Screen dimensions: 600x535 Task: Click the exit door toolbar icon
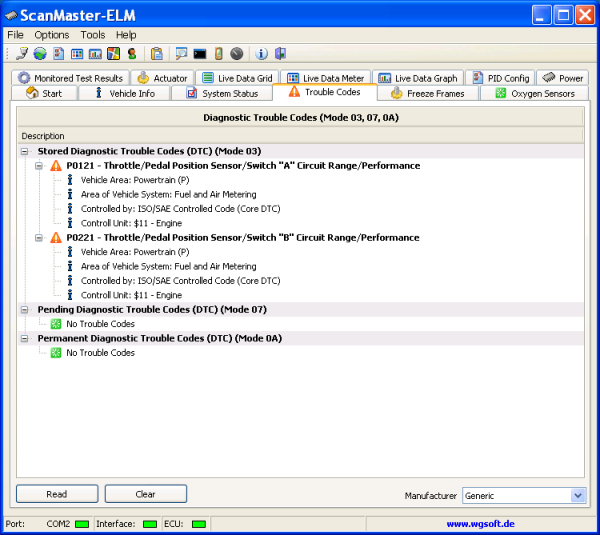pyautogui.click(x=280, y=54)
